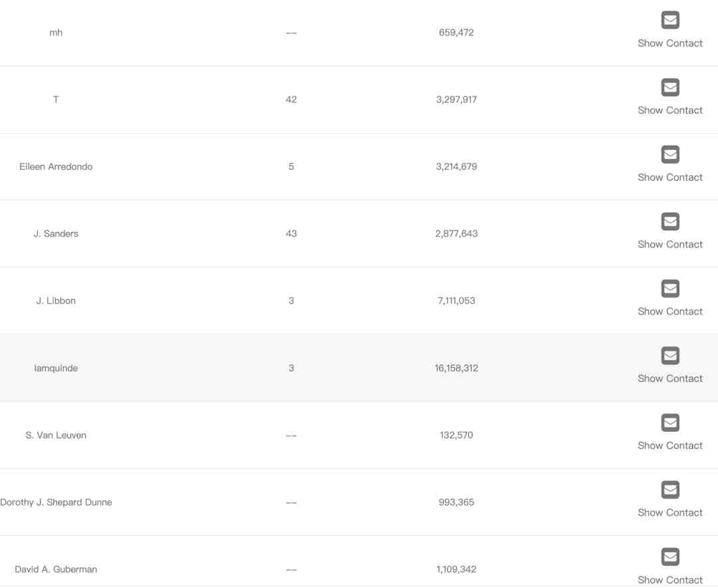Show Contact for S. Van Leuven
Viewport: 718px width, 588px height.
tap(670, 446)
